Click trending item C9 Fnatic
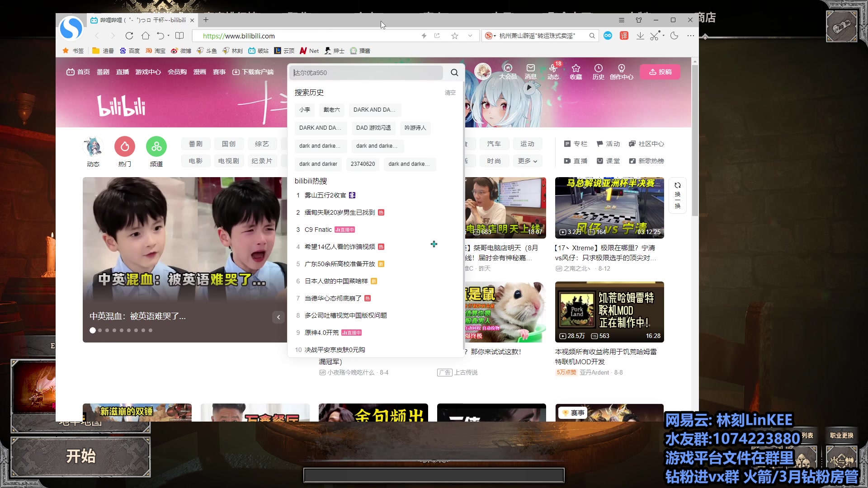 pos(318,230)
